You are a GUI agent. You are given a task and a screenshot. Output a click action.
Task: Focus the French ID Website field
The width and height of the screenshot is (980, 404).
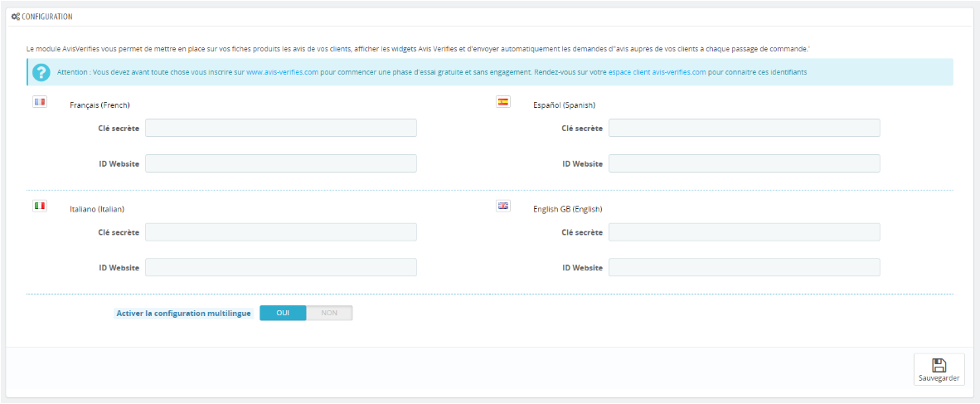pos(280,163)
